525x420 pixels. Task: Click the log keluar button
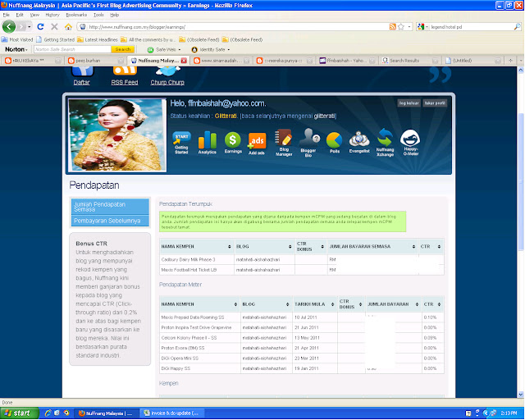409,103
